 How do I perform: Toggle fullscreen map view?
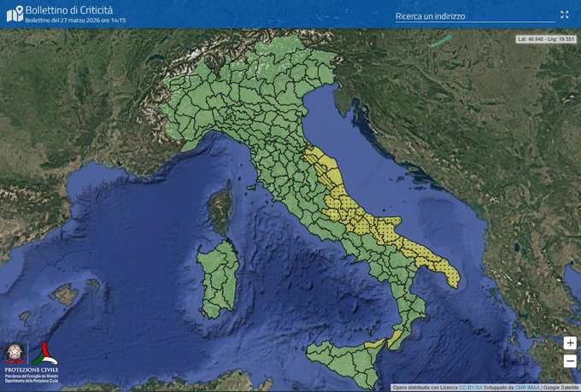[x=565, y=15]
